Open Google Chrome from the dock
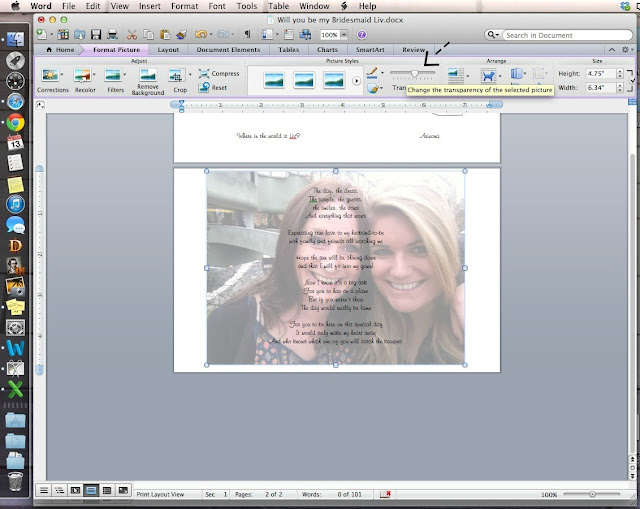The width and height of the screenshot is (640, 509). (x=15, y=122)
